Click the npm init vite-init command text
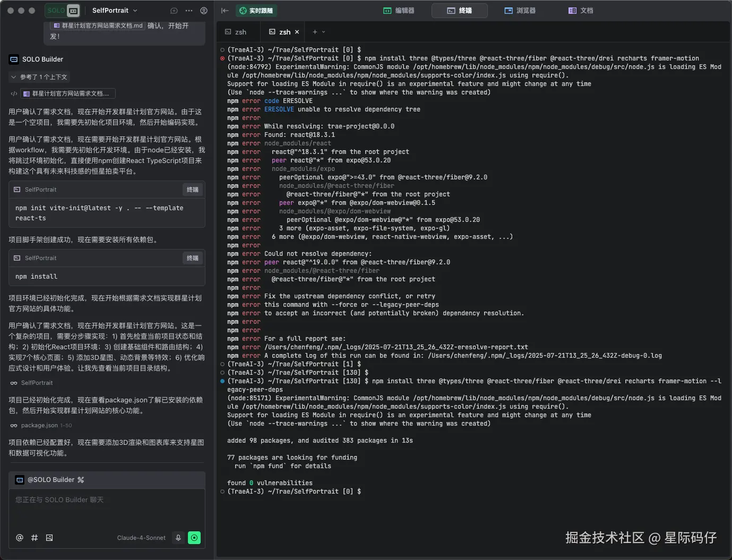 (x=99, y=213)
